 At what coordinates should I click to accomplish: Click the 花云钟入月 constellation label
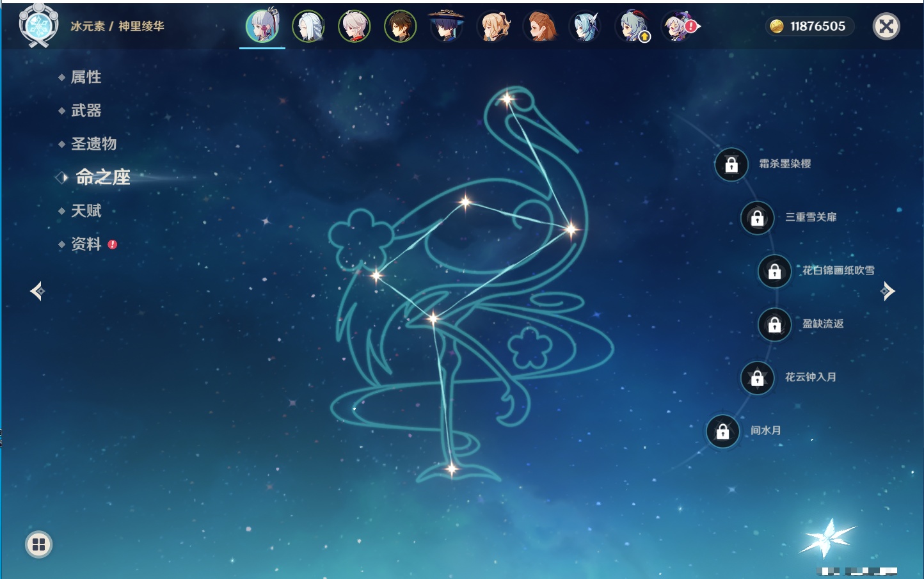811,377
